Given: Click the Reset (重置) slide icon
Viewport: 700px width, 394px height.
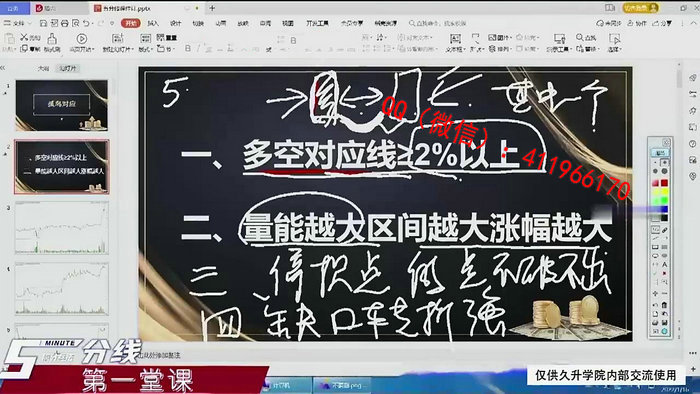Looking at the screenshot, I should pyautogui.click(x=161, y=38).
